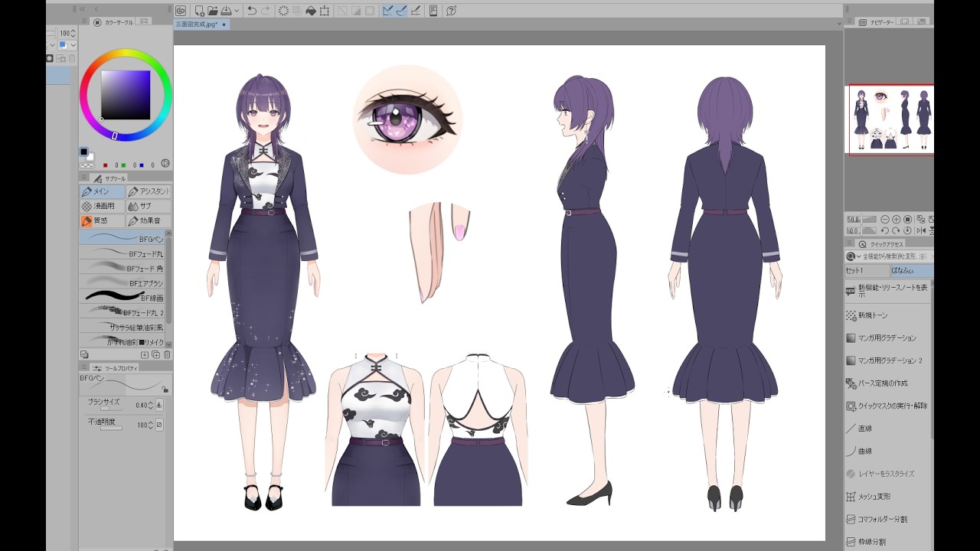
Task: Click the redo arrow
Action: coord(266,11)
